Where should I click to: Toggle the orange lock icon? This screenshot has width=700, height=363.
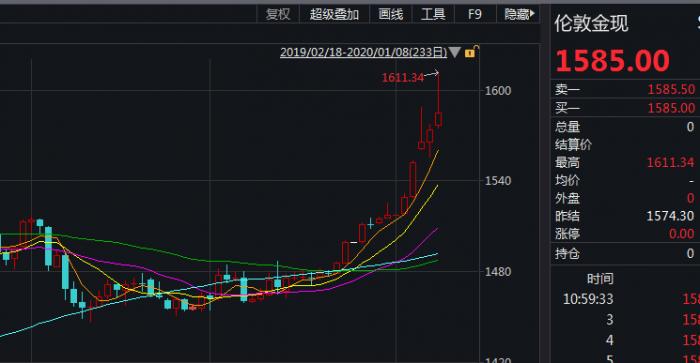pos(471,51)
